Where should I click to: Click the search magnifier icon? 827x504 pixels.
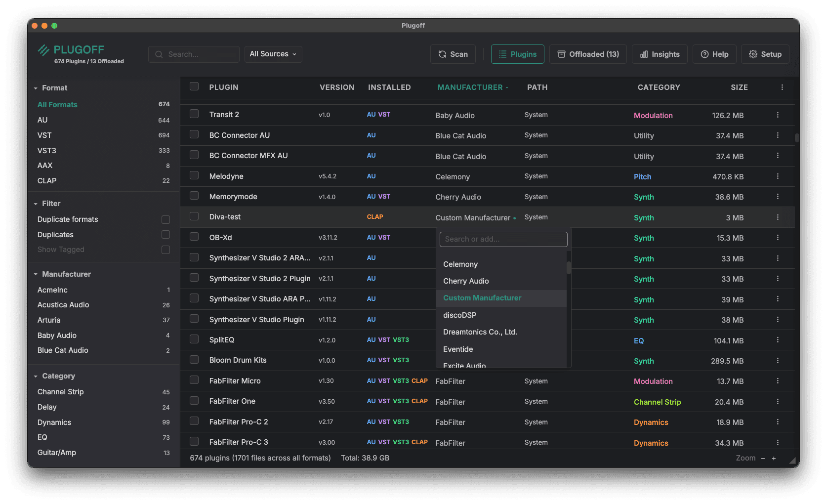pos(159,54)
